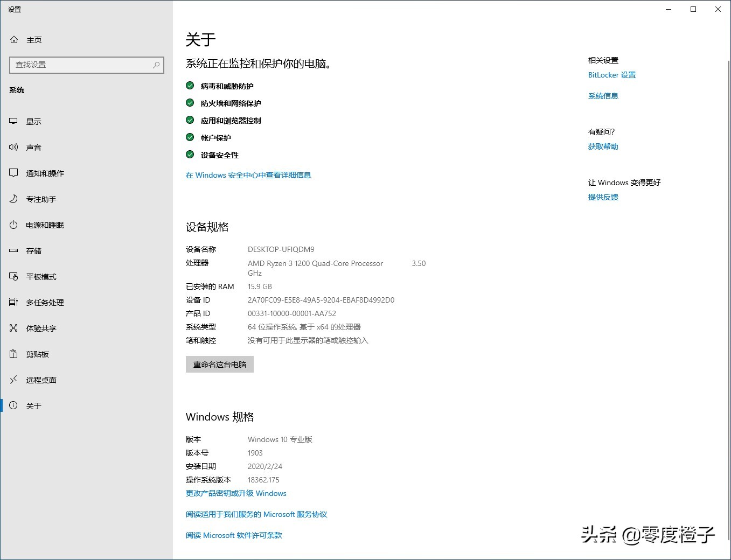Open the BitLocker 设置 link
This screenshot has height=560, width=731.
coord(611,75)
